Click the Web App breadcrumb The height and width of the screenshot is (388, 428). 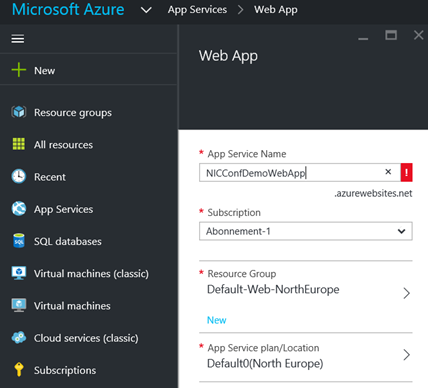point(276,10)
